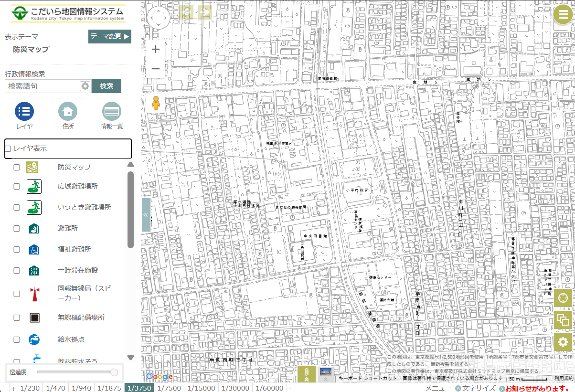Zoom out with the minus button
575x392 pixels.
(156, 69)
